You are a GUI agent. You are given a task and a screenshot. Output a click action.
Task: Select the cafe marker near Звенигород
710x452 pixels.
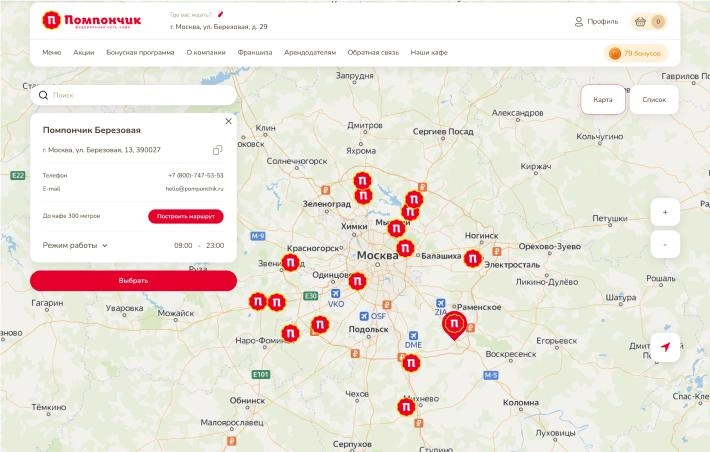coord(290,263)
